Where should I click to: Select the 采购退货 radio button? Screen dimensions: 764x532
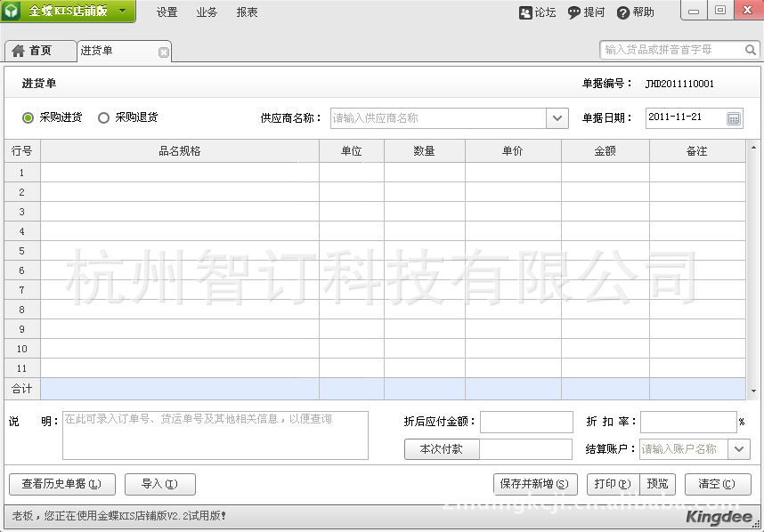(104, 117)
